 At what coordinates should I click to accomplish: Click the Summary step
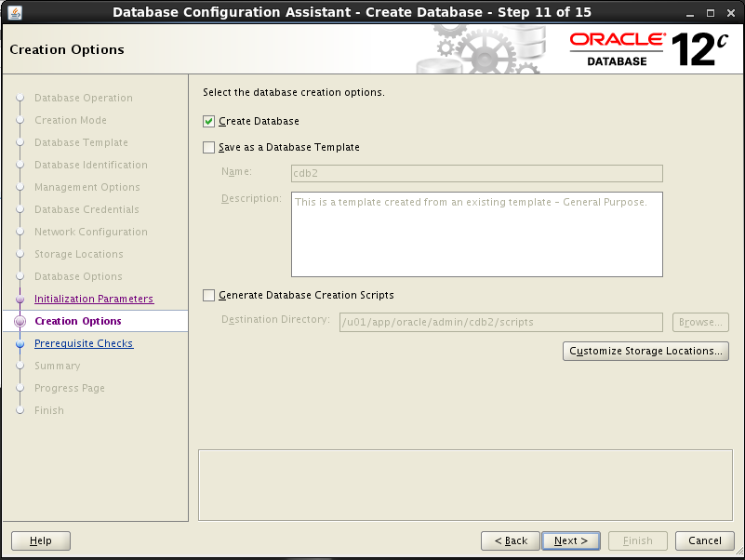pos(58,366)
